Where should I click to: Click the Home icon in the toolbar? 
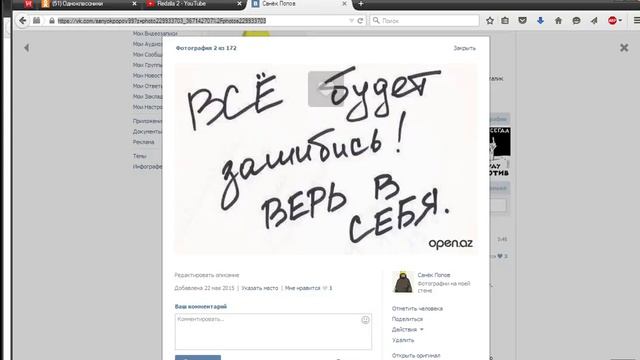pos(558,20)
